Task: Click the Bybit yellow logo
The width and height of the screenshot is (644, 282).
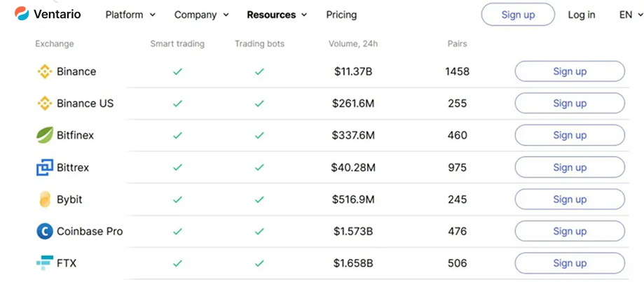Action: coord(45,199)
